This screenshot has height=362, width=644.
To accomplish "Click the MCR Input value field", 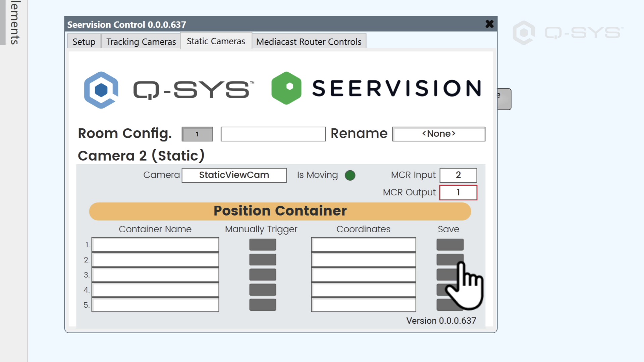I will coord(458,175).
